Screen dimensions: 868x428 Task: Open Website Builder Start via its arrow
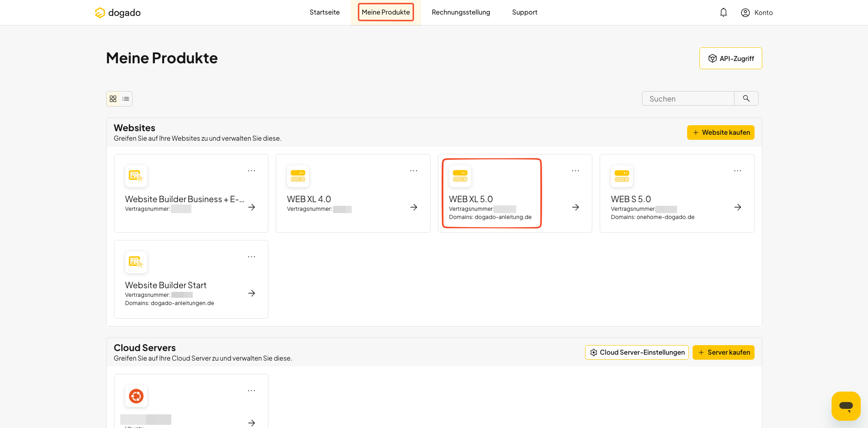252,293
